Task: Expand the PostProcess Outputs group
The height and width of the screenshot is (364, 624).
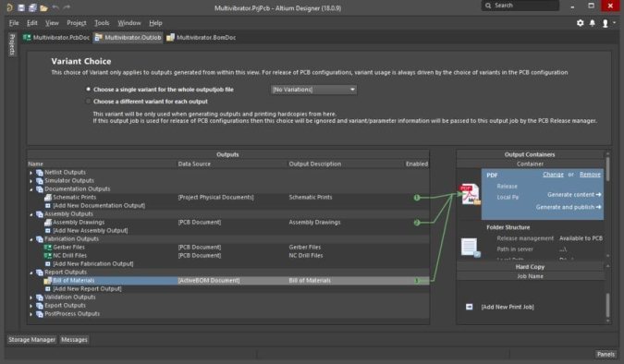Action: tap(31, 314)
